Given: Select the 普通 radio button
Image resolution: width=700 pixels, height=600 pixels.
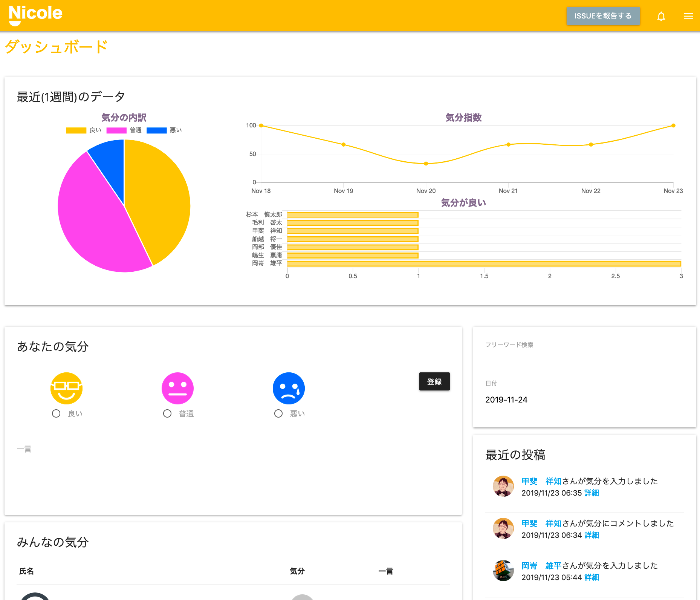Looking at the screenshot, I should (167, 413).
